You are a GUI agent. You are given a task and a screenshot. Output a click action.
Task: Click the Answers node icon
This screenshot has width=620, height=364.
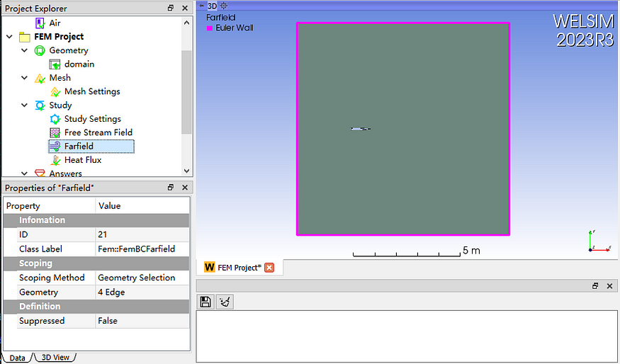(40, 173)
